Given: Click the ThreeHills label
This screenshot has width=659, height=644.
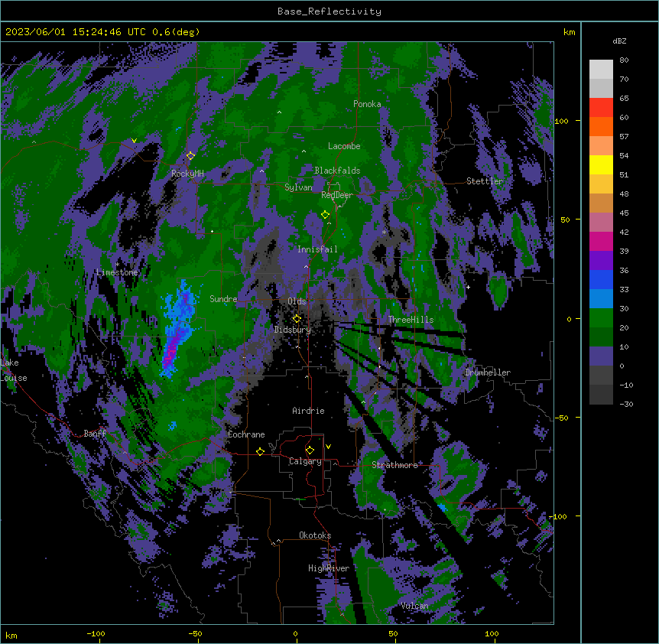Looking at the screenshot, I should click(411, 320).
